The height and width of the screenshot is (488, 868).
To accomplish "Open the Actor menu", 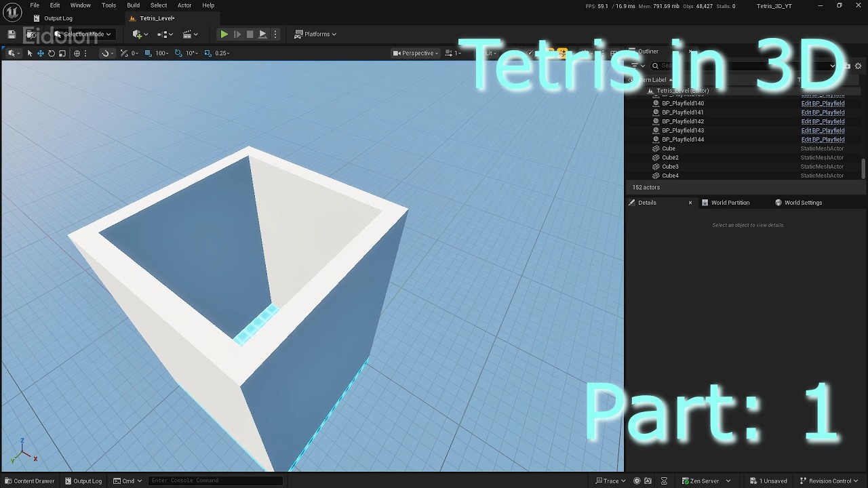I will coord(184,5).
